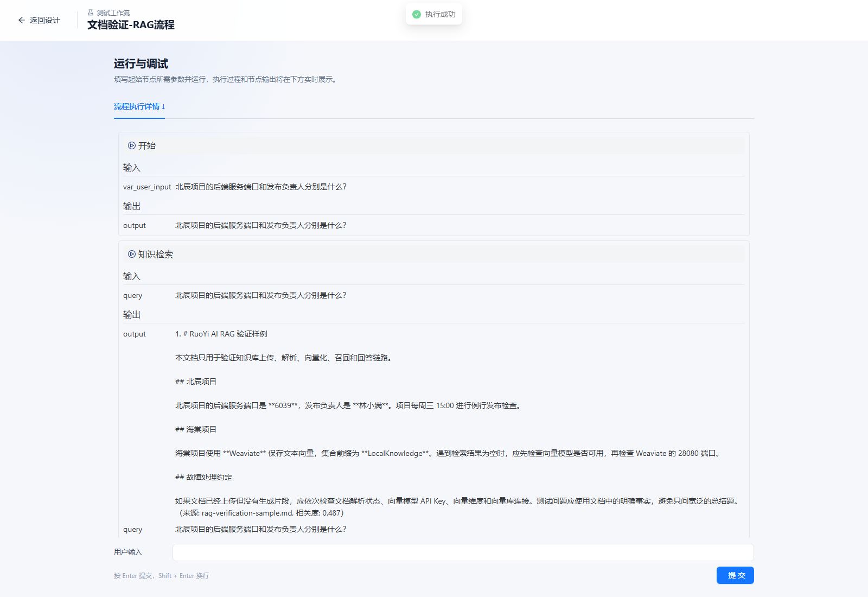Go back via 返回设计 link
Screen dimensions: 868x597
pos(39,20)
